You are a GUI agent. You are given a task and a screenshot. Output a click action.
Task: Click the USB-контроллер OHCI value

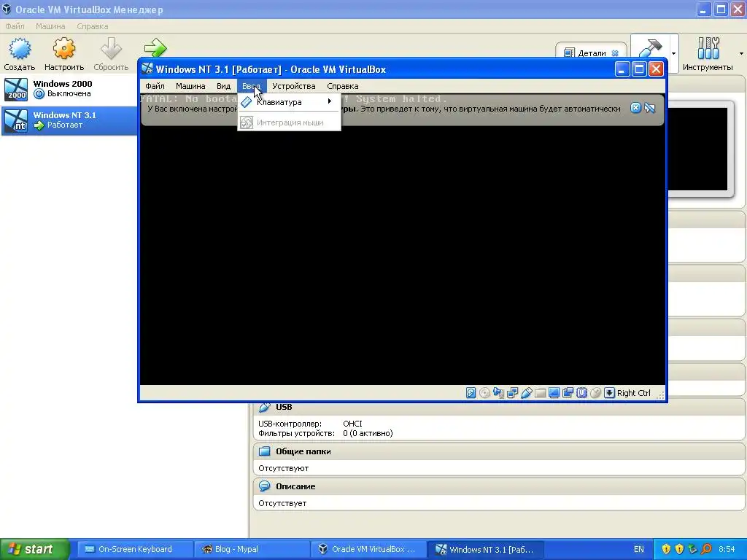[x=352, y=424]
